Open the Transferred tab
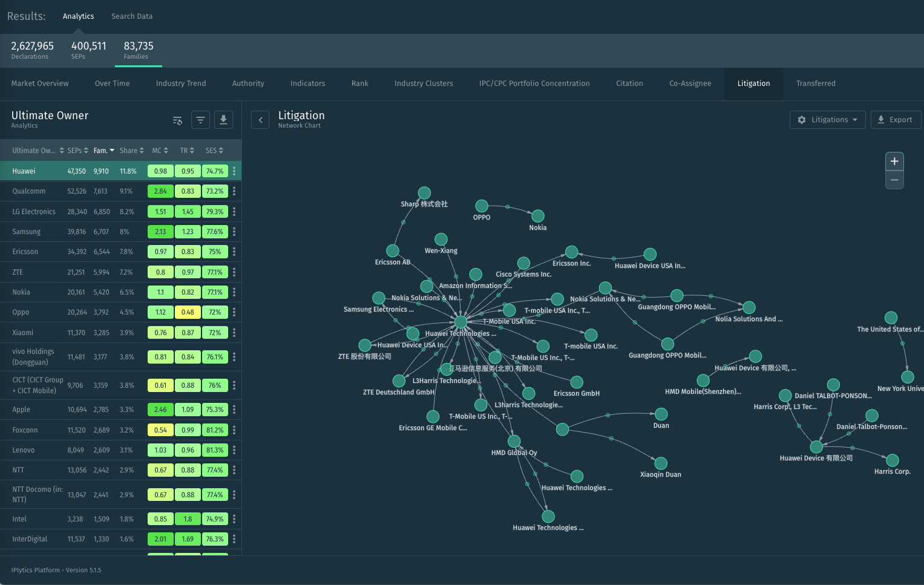This screenshot has height=585, width=924. coord(816,83)
